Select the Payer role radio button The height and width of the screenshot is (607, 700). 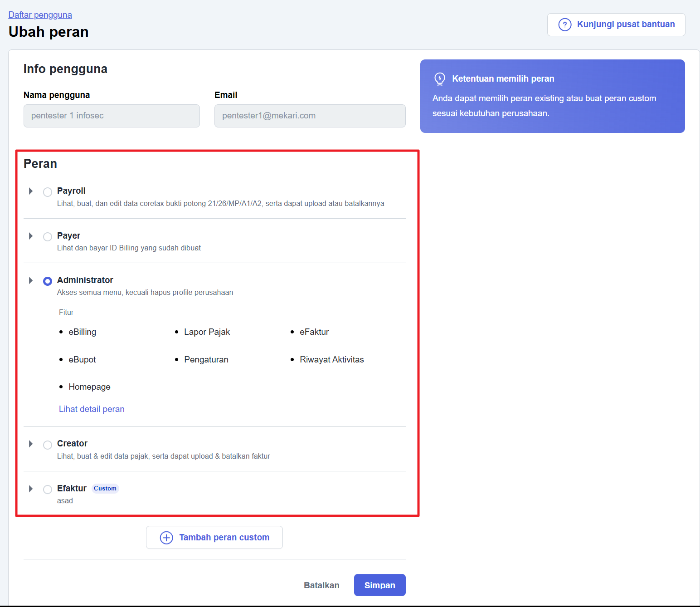point(48,237)
